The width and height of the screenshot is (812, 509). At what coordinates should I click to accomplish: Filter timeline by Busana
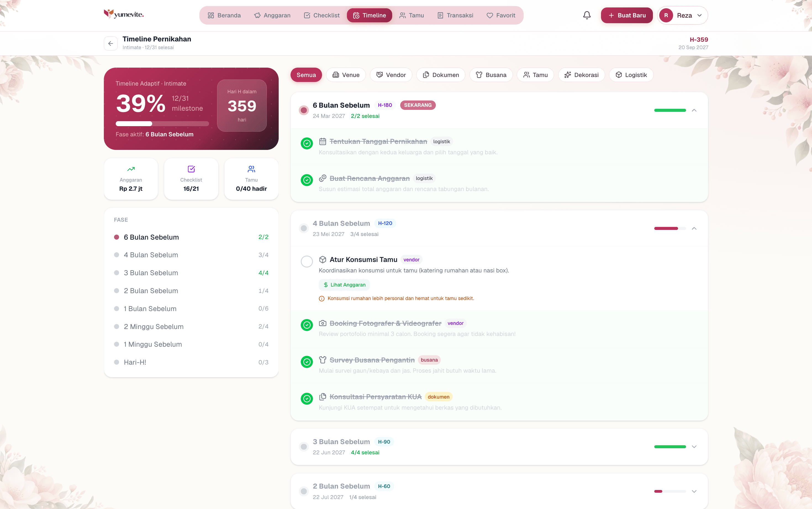click(491, 75)
